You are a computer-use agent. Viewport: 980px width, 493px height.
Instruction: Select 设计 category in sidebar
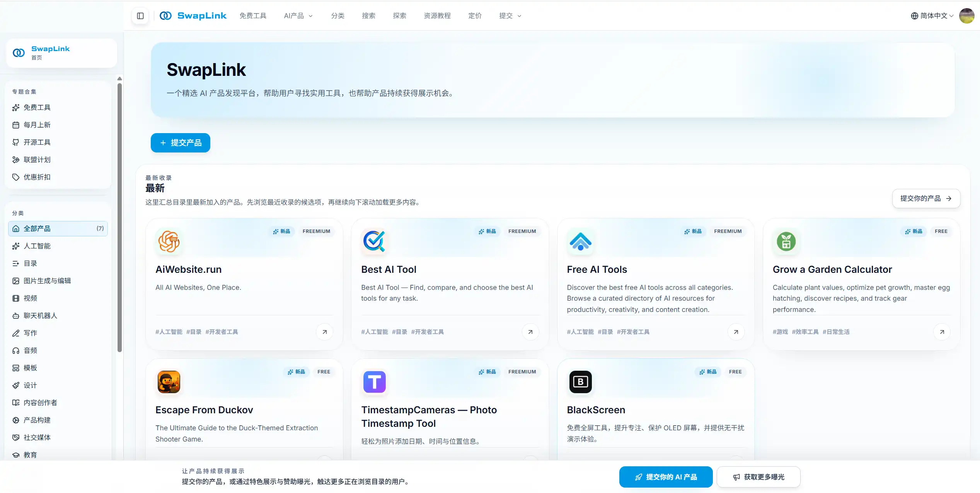click(x=58, y=385)
